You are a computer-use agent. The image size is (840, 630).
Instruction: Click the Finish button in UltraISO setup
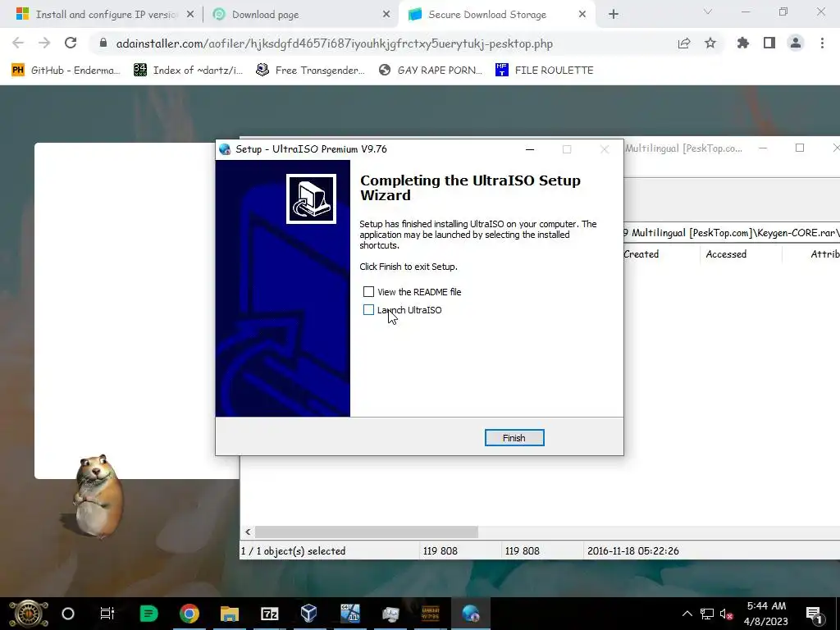pos(514,438)
